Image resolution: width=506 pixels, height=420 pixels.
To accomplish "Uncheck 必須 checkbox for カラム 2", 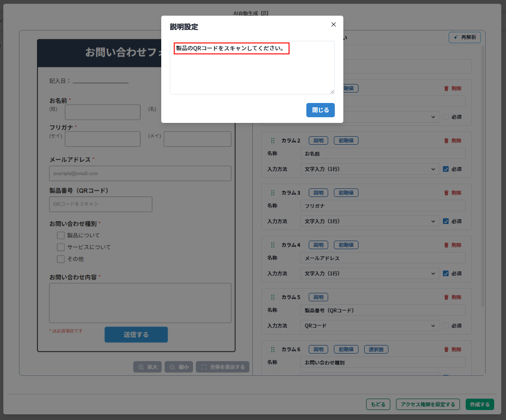I will tap(445, 169).
